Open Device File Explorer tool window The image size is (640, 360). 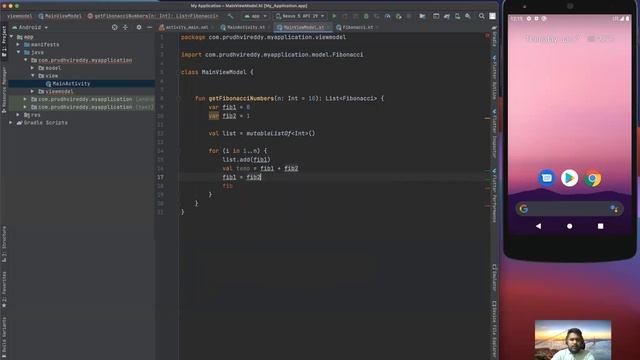tap(494, 330)
